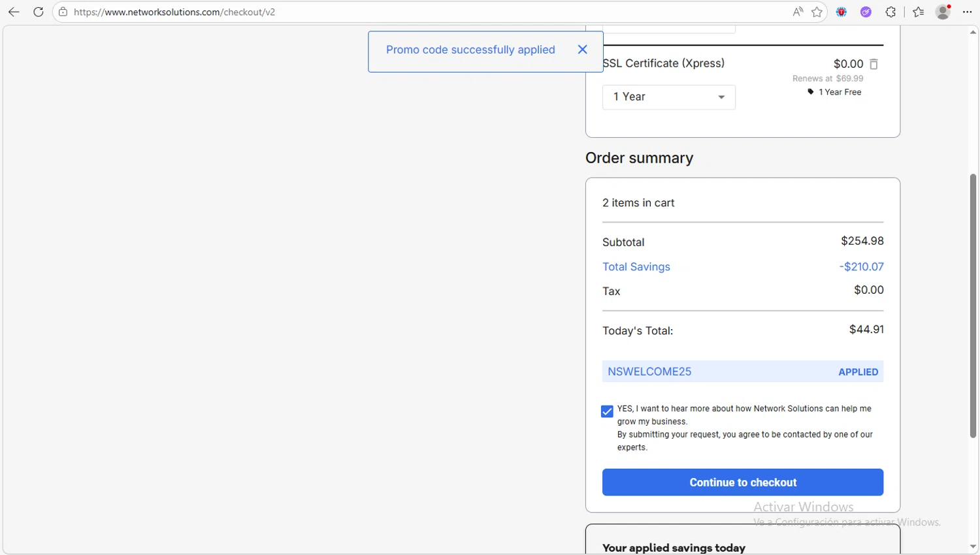Open the read aloud tool

click(798, 12)
